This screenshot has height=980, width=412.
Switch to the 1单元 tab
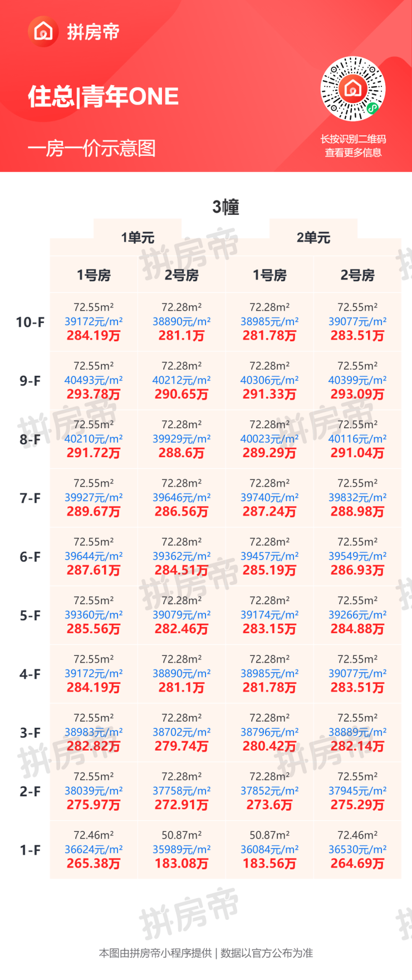coord(138,238)
